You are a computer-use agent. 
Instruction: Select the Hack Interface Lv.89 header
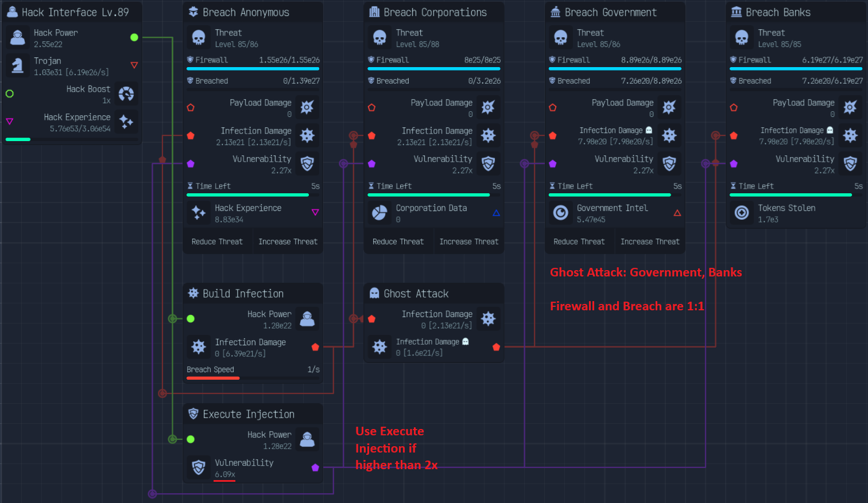72,12
